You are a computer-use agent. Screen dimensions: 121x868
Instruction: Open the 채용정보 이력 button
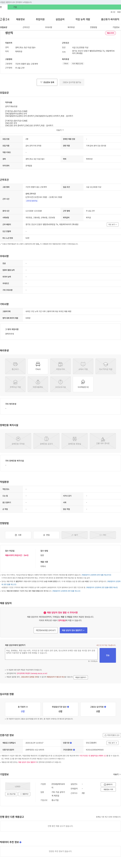click(108, 789)
